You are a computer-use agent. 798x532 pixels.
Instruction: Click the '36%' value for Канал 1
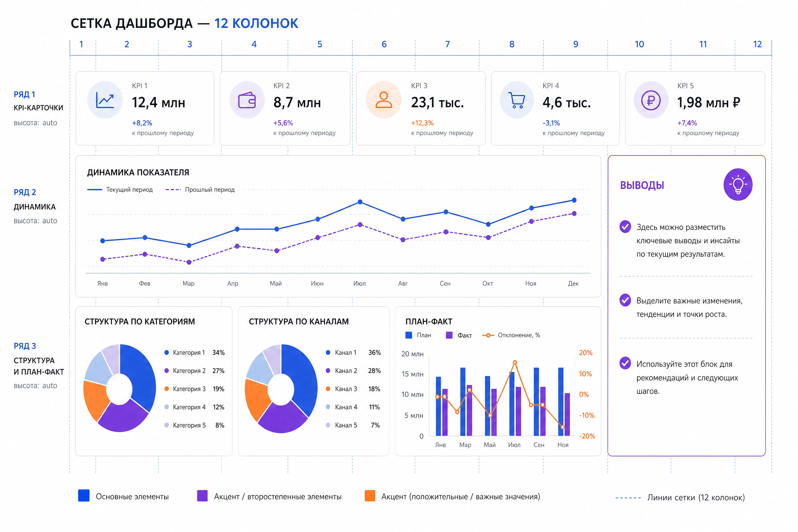[x=375, y=353]
